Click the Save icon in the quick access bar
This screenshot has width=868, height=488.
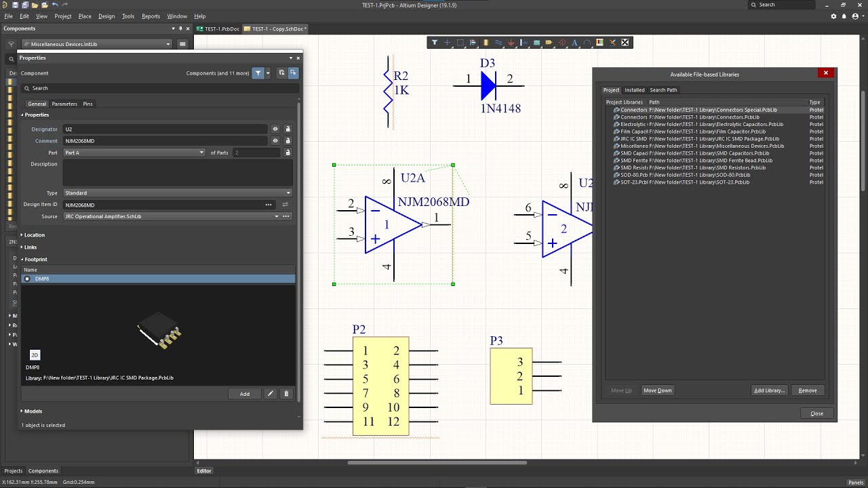(15, 5)
